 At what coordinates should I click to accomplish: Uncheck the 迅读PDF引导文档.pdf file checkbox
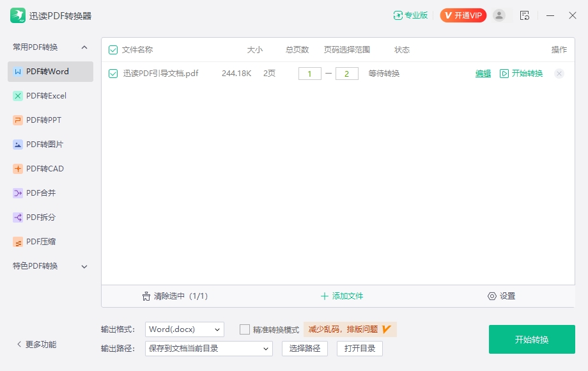(x=113, y=74)
